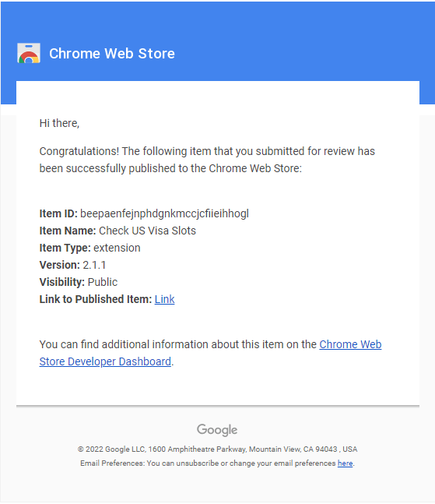Click the Chrome Web Store header title
The height and width of the screenshot is (504, 435).
(112, 53)
